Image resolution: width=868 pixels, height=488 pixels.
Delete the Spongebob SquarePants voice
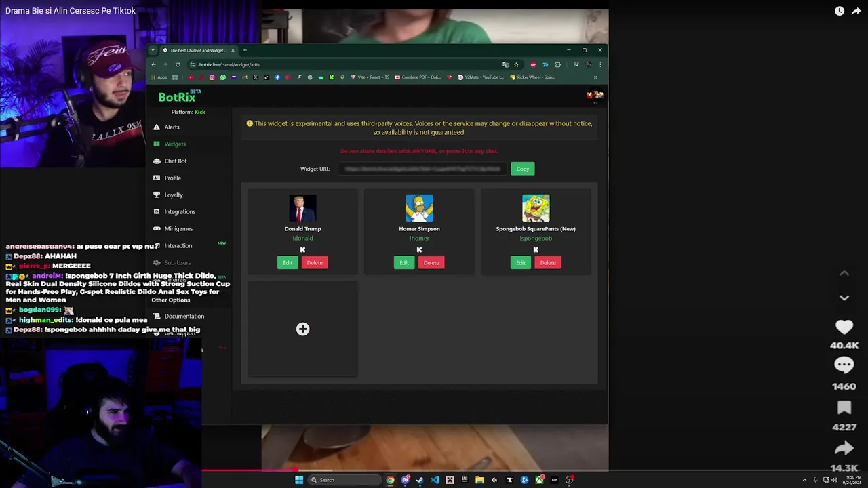coord(548,262)
